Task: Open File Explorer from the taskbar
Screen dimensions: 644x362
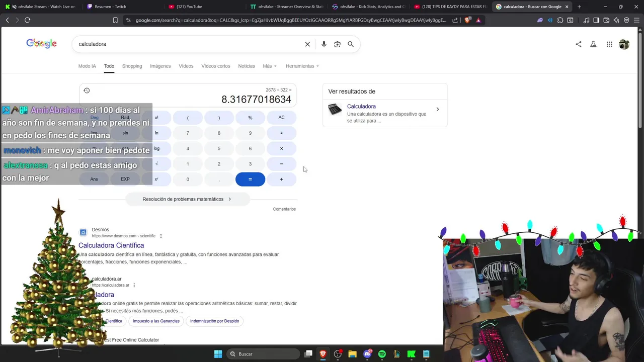Action: pos(352,354)
